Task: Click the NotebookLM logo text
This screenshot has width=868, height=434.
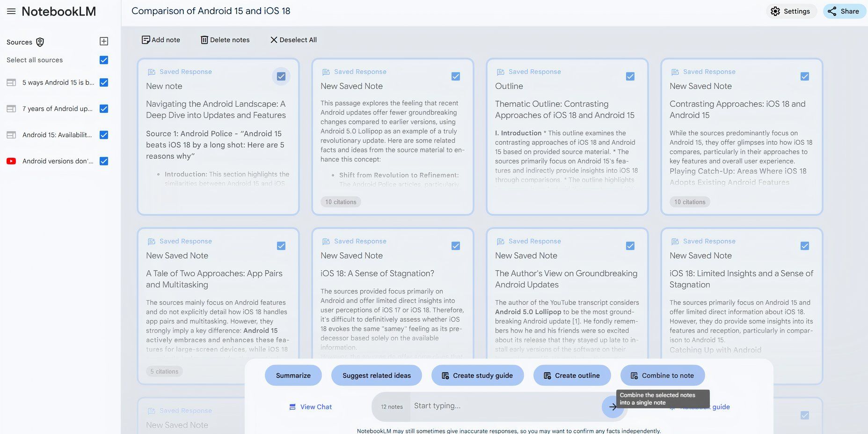Action: [58, 11]
